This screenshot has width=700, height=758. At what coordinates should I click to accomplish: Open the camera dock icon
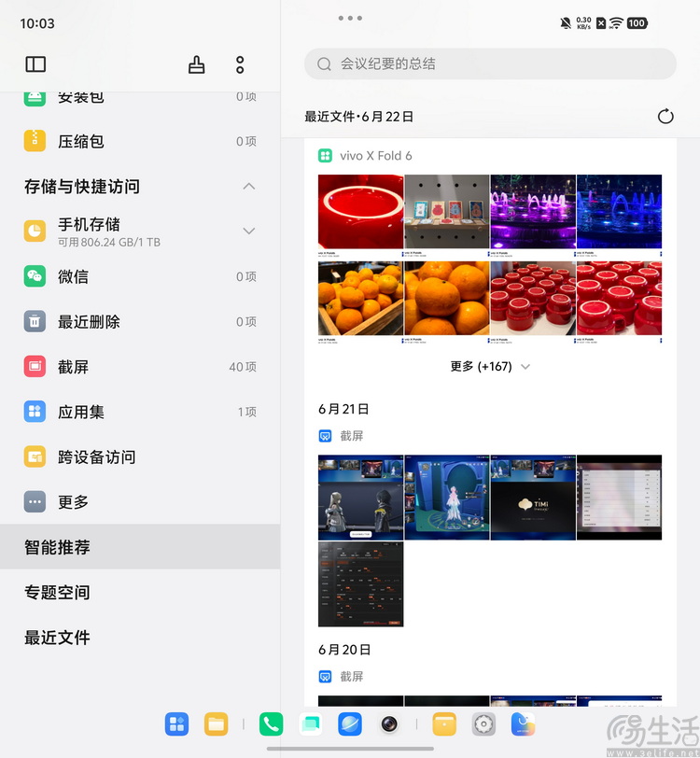point(389,724)
